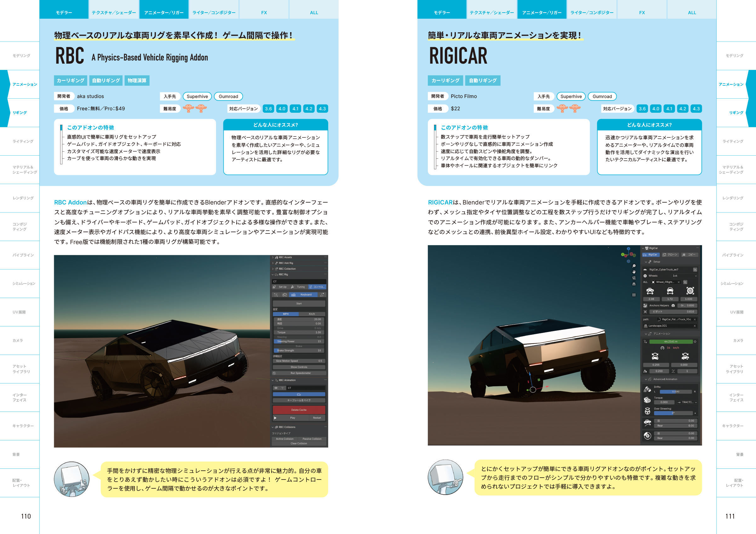Click the drift car icon
Screen dimensions: 756x534
pos(647,389)
